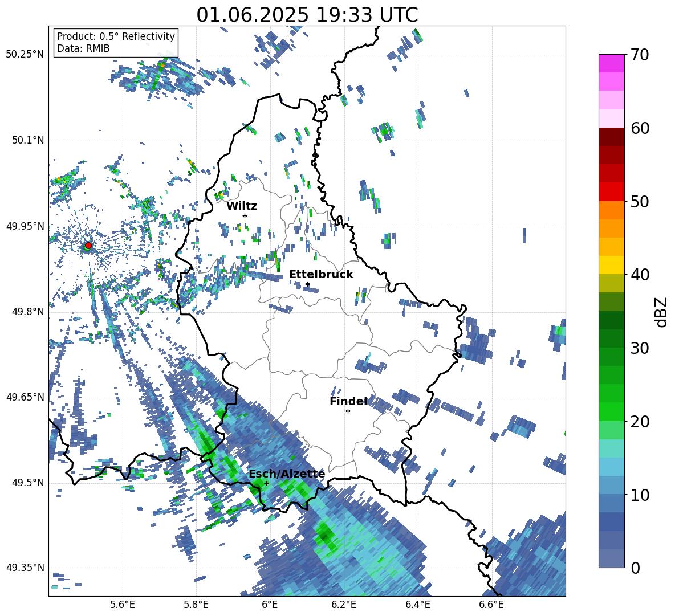Click the Product: 0.5° Reflectivity text
Image resolution: width=675 pixels, height=616 pixels.
(116, 36)
